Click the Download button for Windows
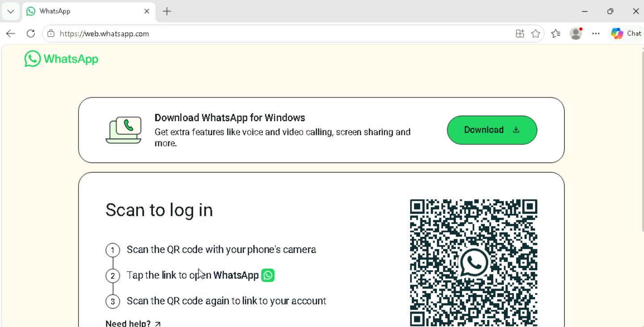Screen dimensions: 644x327 click(492, 130)
